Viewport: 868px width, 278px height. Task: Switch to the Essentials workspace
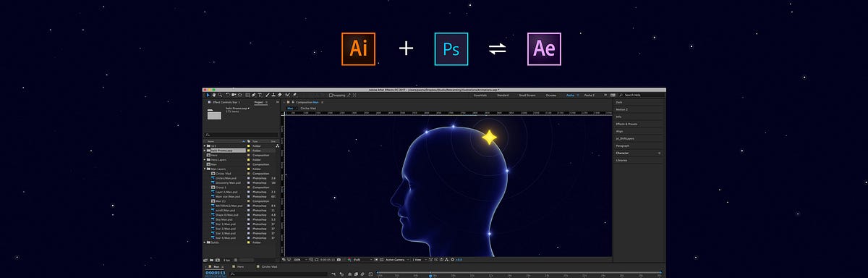(x=480, y=95)
